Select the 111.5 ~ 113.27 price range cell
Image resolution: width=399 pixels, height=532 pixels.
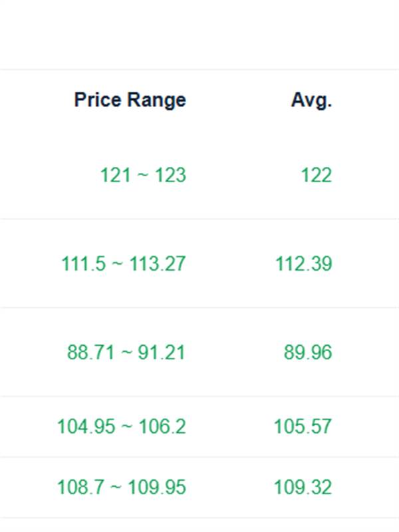[124, 264]
